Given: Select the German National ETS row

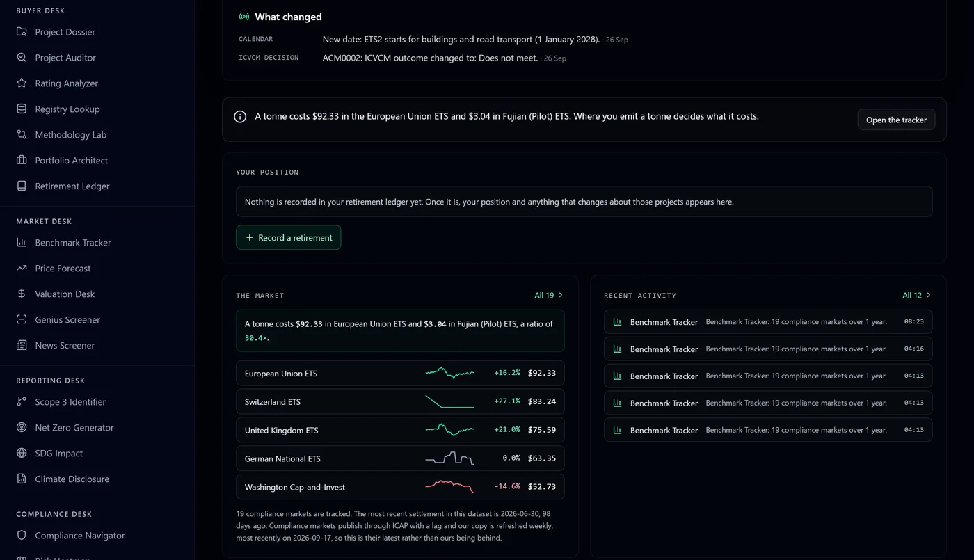Looking at the screenshot, I should [400, 458].
